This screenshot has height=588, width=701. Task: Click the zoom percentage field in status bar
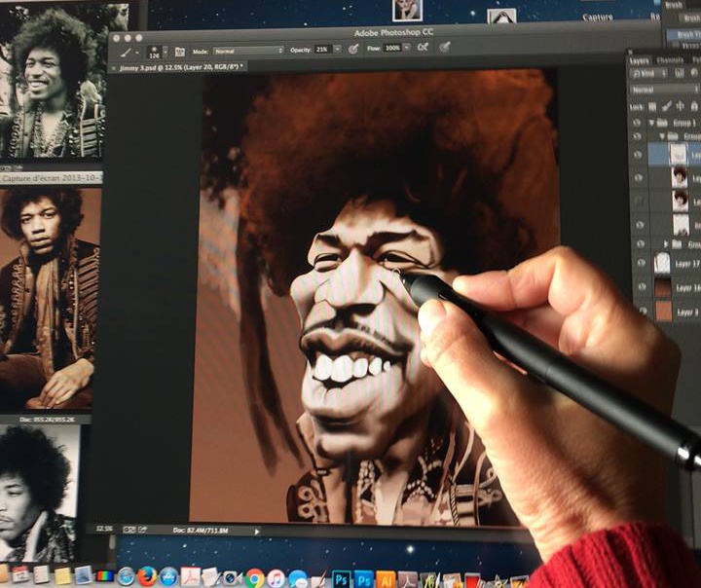pyautogui.click(x=104, y=529)
